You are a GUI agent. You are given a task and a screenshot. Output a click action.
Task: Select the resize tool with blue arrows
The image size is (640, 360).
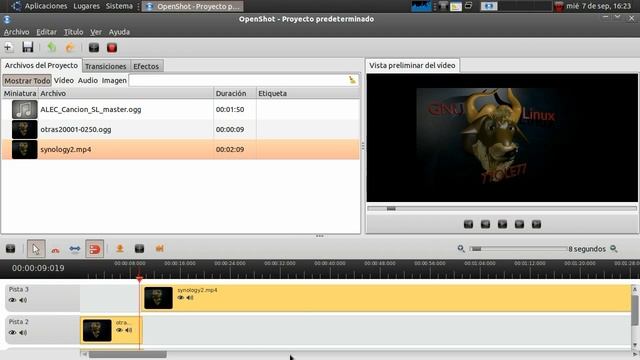point(75,249)
